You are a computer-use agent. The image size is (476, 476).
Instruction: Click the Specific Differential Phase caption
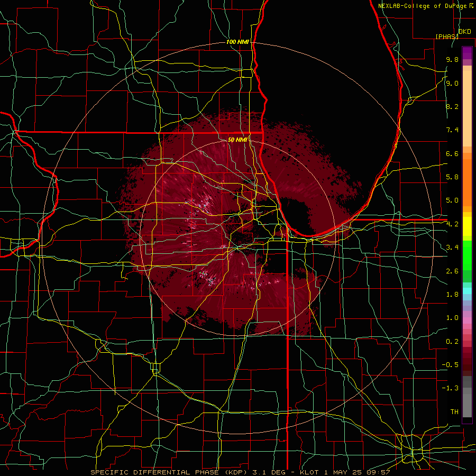[x=240, y=472]
